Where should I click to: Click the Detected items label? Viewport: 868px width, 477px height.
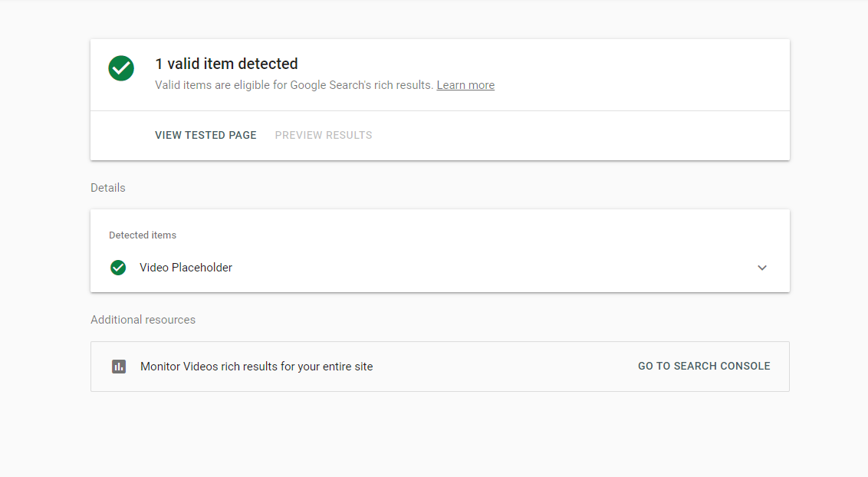click(143, 235)
